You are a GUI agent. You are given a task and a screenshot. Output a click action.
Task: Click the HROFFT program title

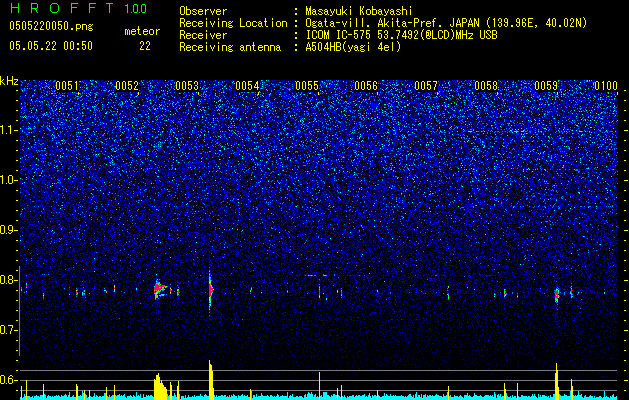[x=62, y=8]
